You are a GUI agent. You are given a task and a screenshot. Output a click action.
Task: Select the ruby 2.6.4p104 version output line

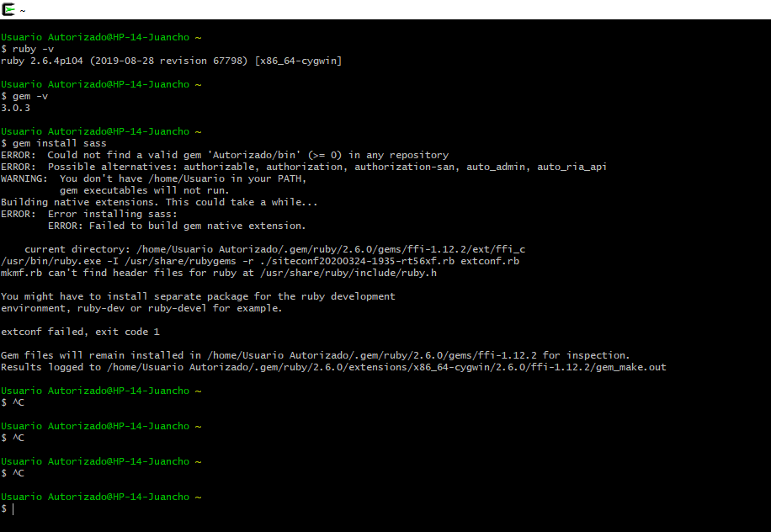tap(168, 60)
